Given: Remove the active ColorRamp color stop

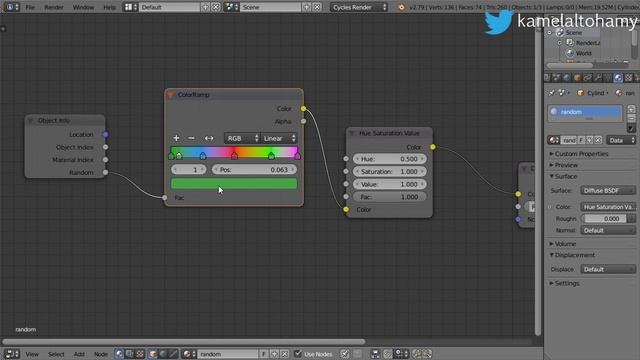Looking at the screenshot, I should (191, 138).
